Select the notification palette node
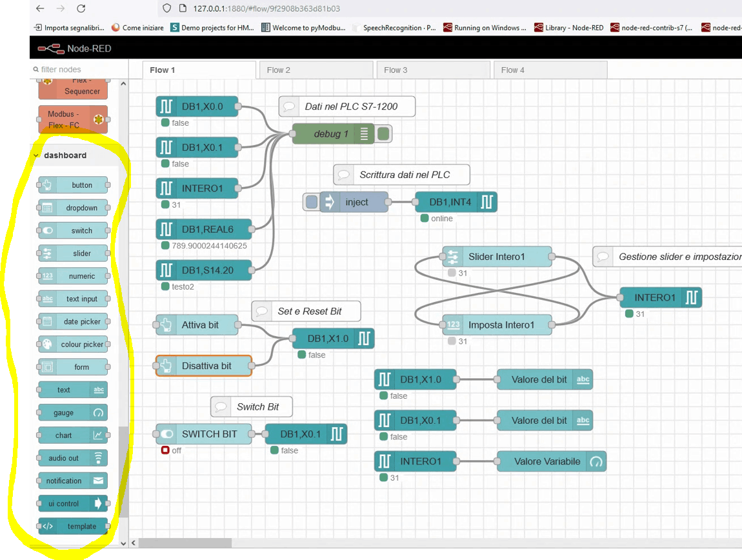742x560 pixels. pyautogui.click(x=73, y=481)
